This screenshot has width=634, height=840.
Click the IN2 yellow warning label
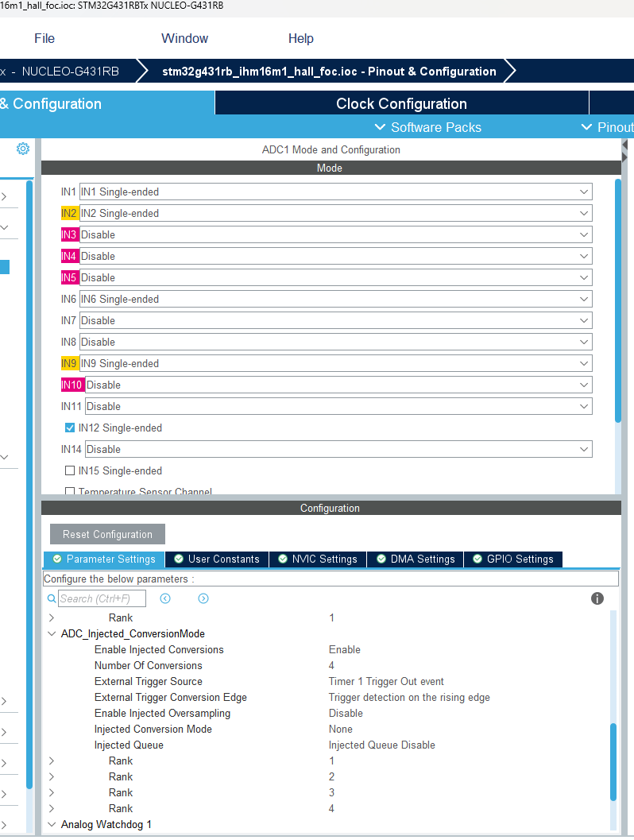click(69, 213)
